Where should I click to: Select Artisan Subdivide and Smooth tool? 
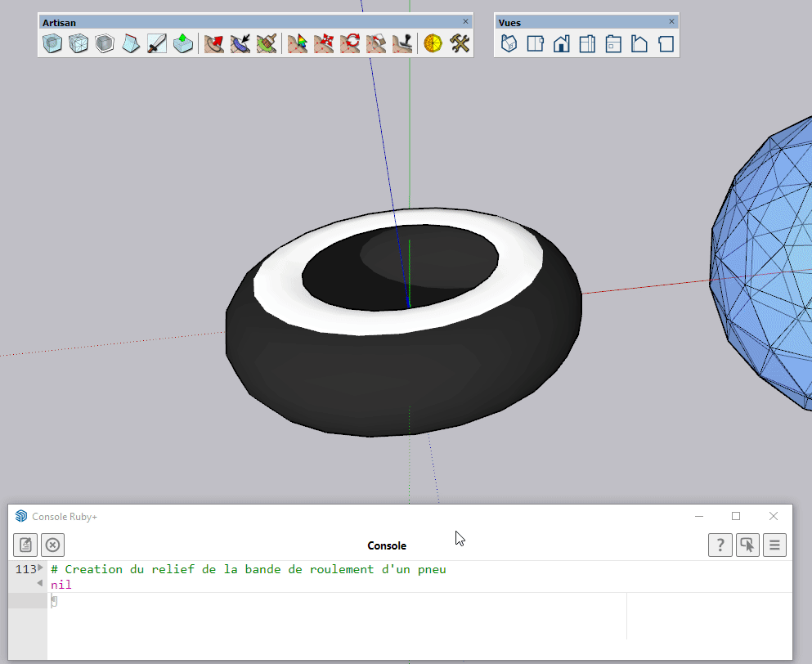pyautogui.click(x=52, y=43)
